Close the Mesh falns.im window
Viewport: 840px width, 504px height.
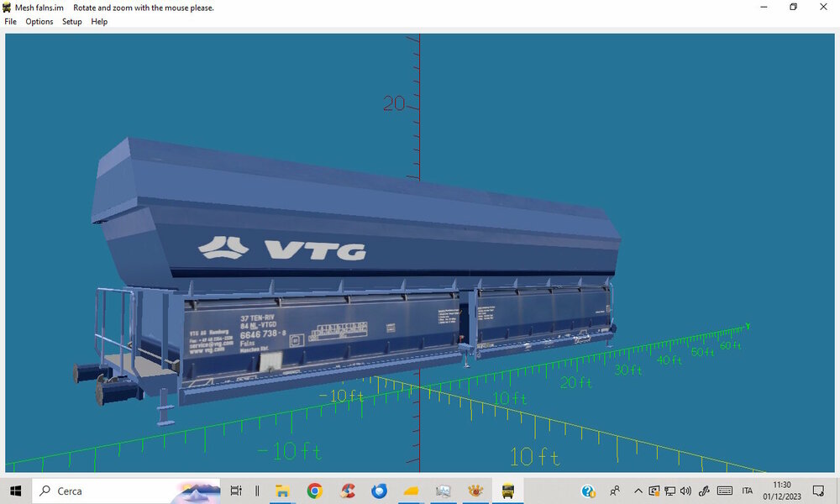pos(823,7)
